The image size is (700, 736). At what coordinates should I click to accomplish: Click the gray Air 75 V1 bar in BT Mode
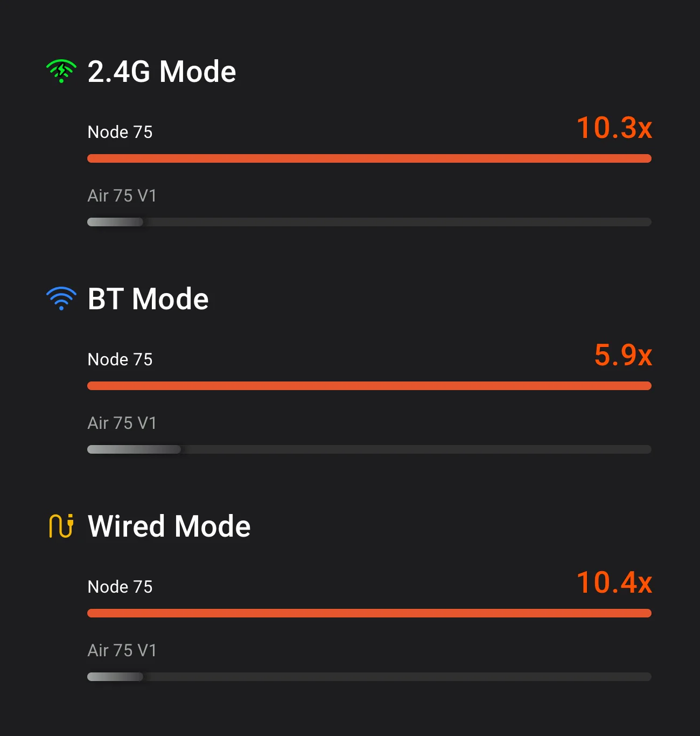[x=134, y=449]
